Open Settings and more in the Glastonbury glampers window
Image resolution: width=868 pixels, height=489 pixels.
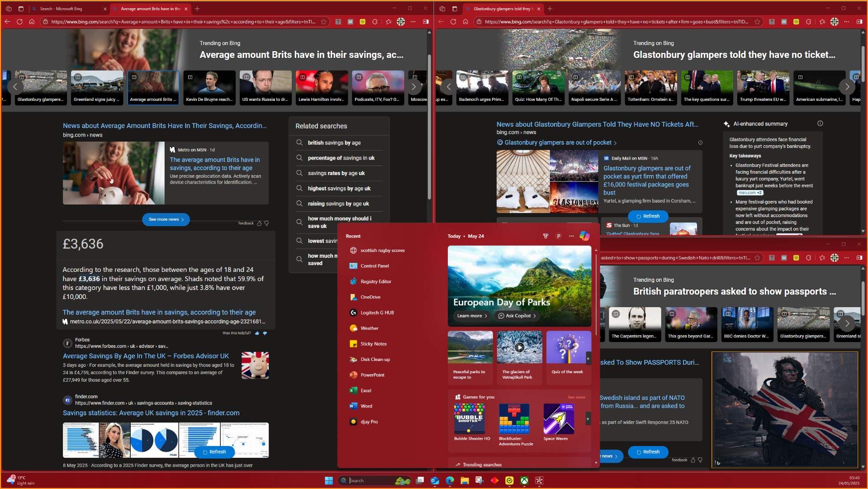click(847, 22)
